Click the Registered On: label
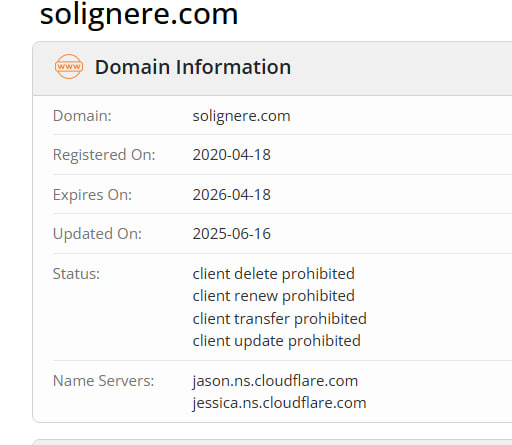This screenshot has height=445, width=512. tap(104, 155)
